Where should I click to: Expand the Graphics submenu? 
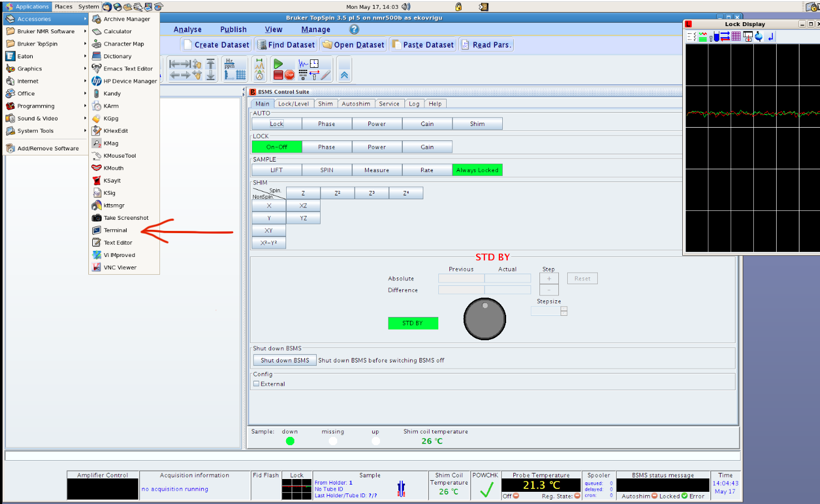point(46,69)
